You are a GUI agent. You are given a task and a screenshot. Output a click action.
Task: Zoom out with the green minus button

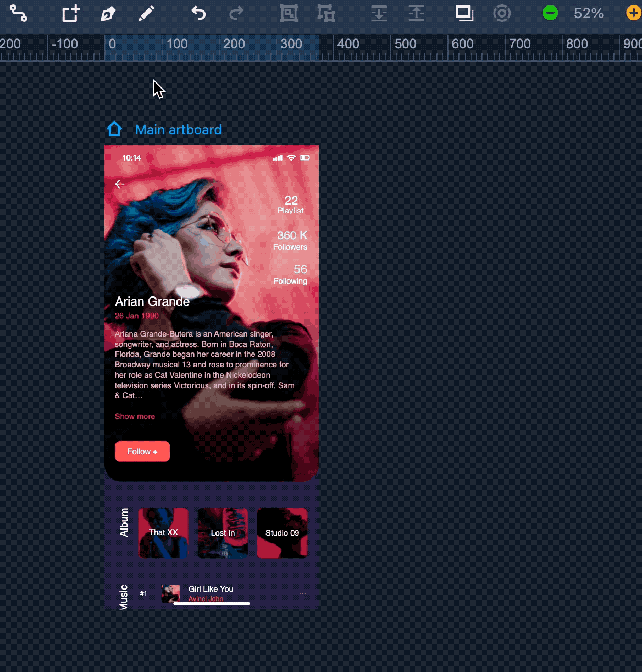tap(550, 13)
